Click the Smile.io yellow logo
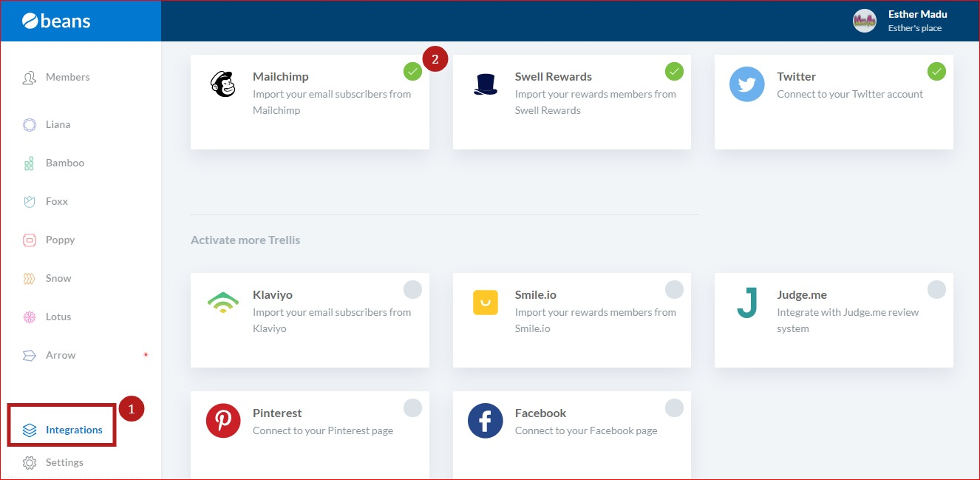Viewport: 980px width, 480px height. [x=485, y=302]
